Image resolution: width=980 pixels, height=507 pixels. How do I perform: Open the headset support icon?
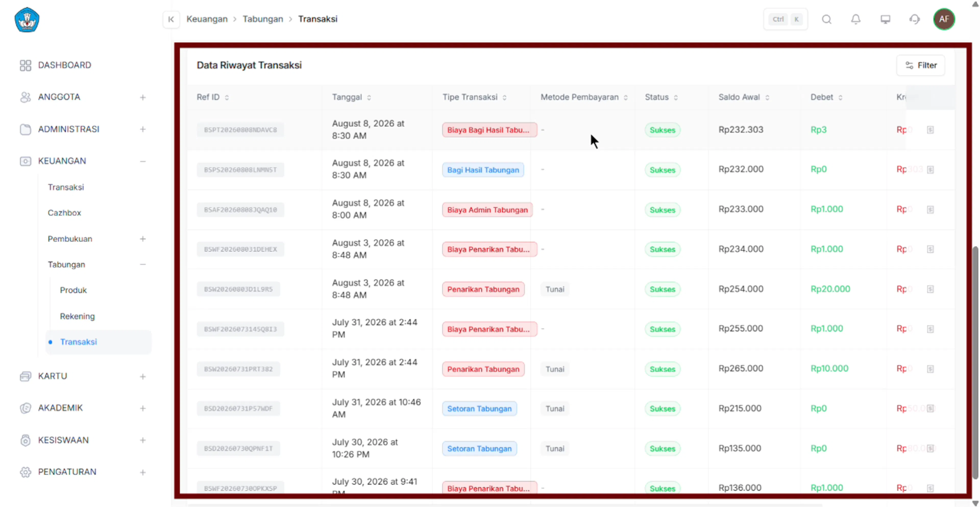[915, 19]
